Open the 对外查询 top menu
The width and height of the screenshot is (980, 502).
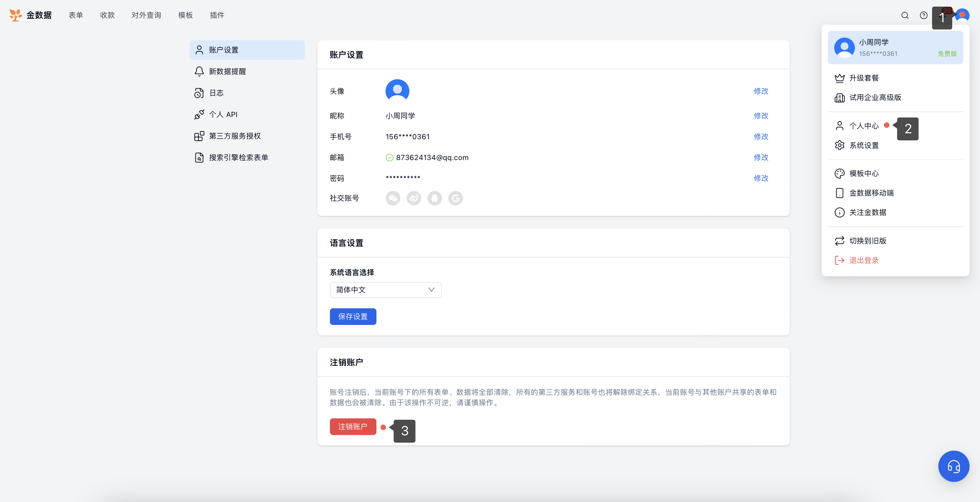pos(146,15)
